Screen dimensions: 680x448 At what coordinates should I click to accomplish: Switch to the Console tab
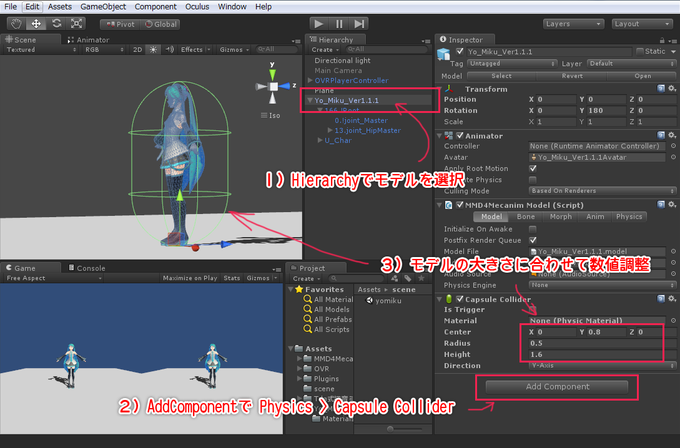pos(87,268)
